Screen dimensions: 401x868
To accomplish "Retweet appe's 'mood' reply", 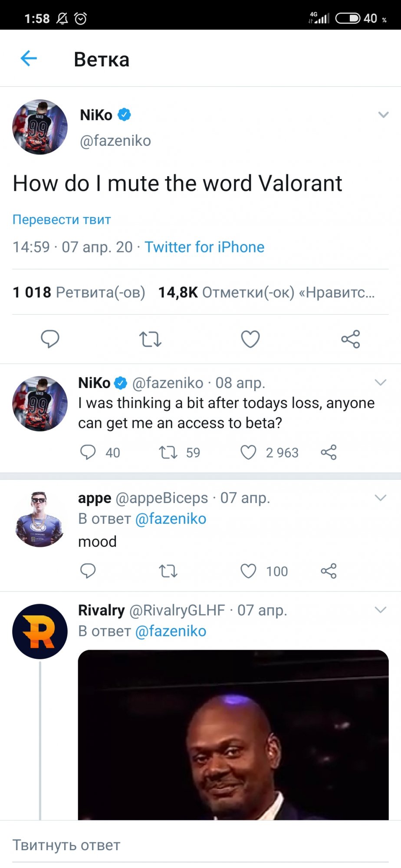I will pyautogui.click(x=168, y=571).
